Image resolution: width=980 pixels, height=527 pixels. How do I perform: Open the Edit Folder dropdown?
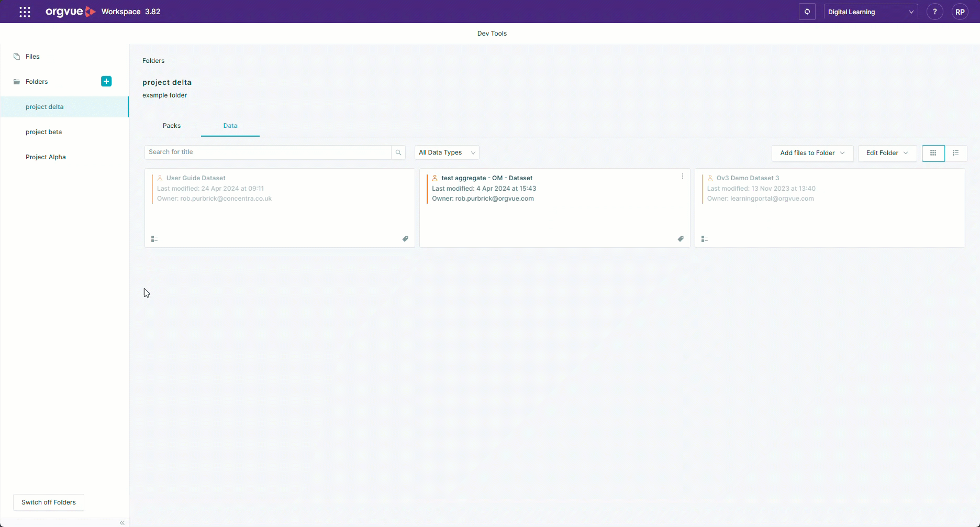887,153
